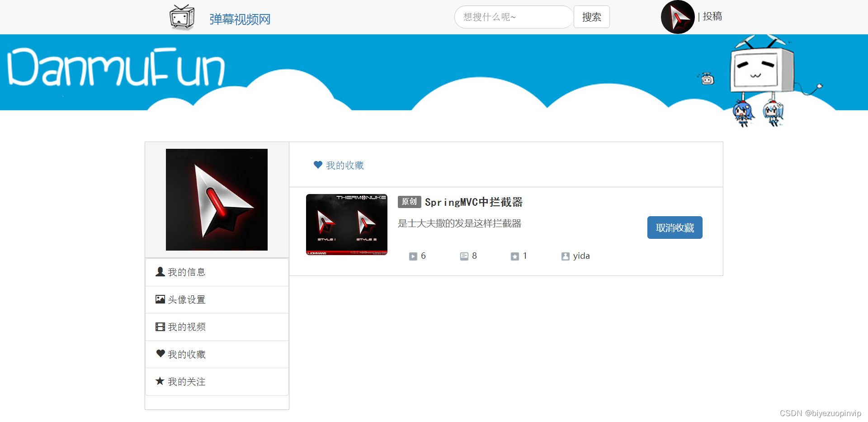The height and width of the screenshot is (422, 868).
Task: Click the uploader user icon
Action: click(x=566, y=256)
